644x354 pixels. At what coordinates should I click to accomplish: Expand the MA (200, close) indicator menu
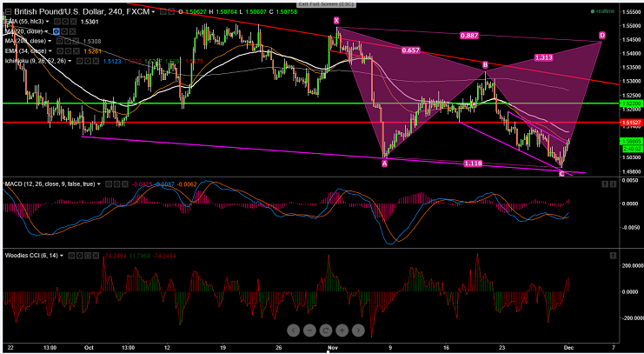coord(50,41)
